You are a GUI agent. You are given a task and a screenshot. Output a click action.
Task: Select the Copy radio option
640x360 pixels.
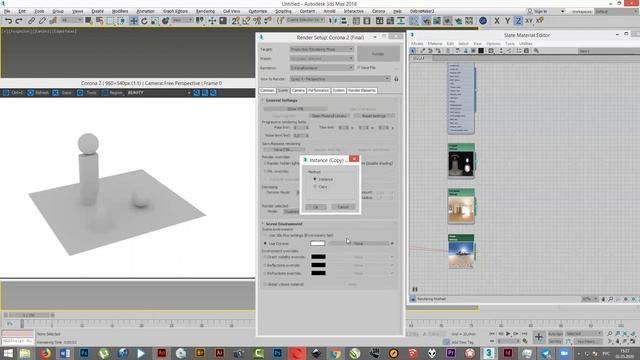coord(315,187)
